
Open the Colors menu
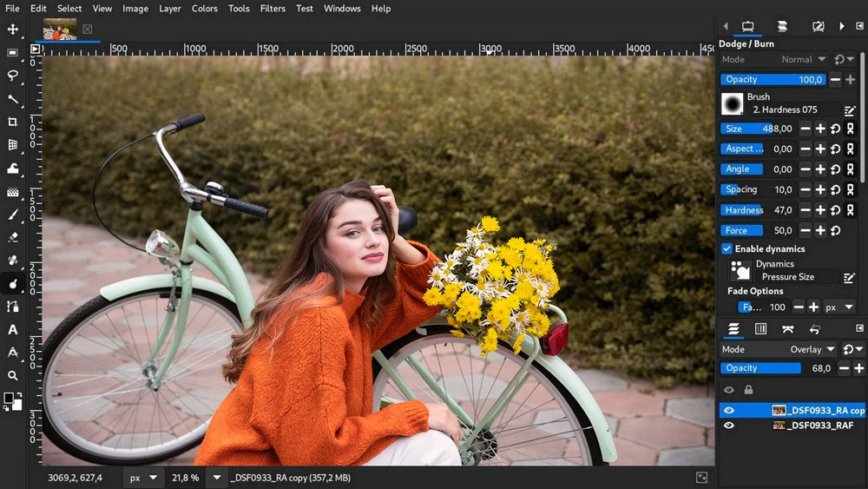[205, 9]
